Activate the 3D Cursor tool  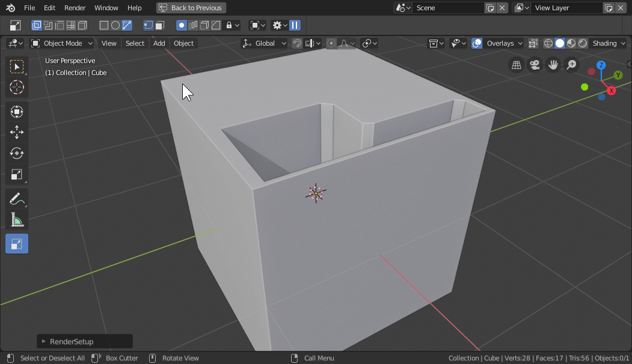pos(17,87)
